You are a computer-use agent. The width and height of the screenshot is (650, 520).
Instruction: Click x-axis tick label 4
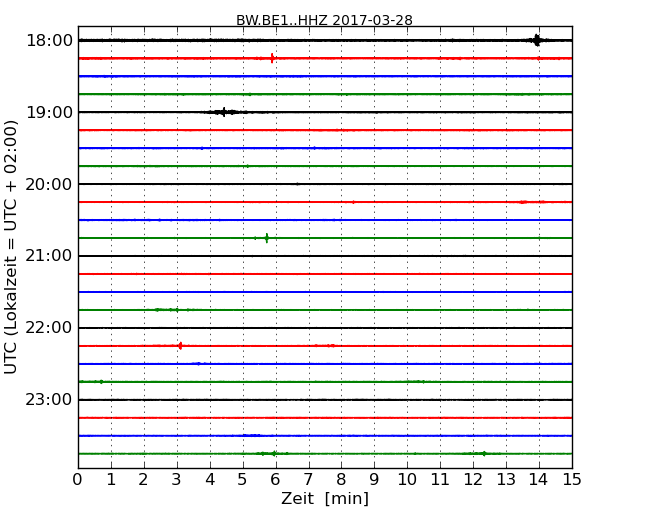[x=210, y=479]
